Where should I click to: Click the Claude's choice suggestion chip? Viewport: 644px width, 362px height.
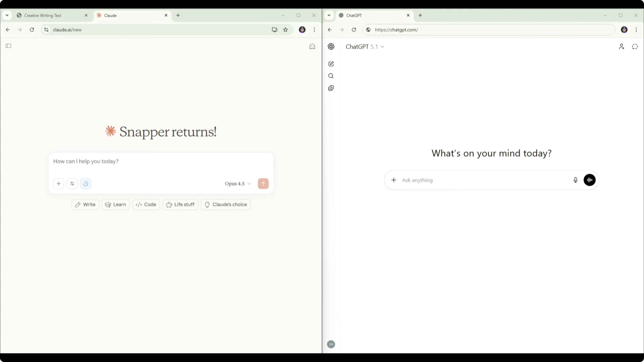click(x=226, y=205)
